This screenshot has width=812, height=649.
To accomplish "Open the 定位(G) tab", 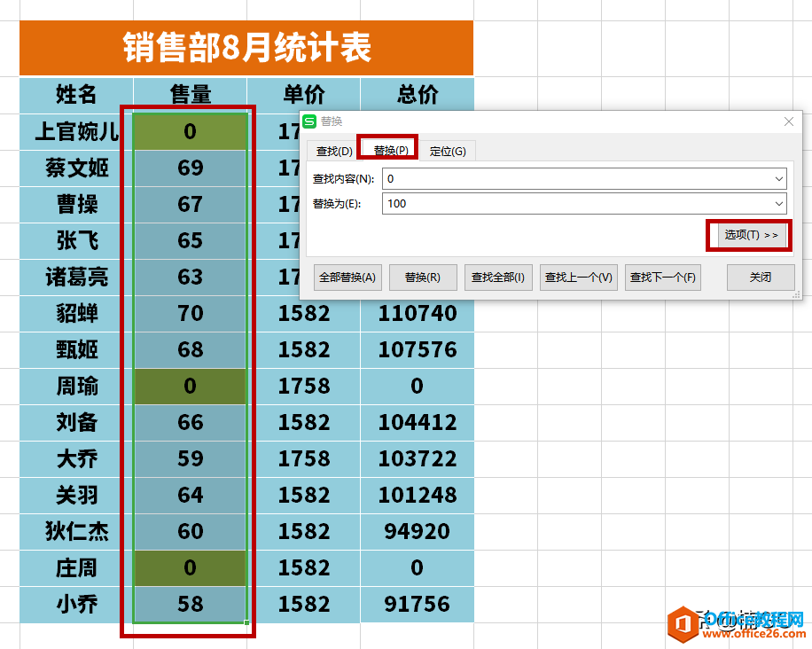I will click(448, 152).
